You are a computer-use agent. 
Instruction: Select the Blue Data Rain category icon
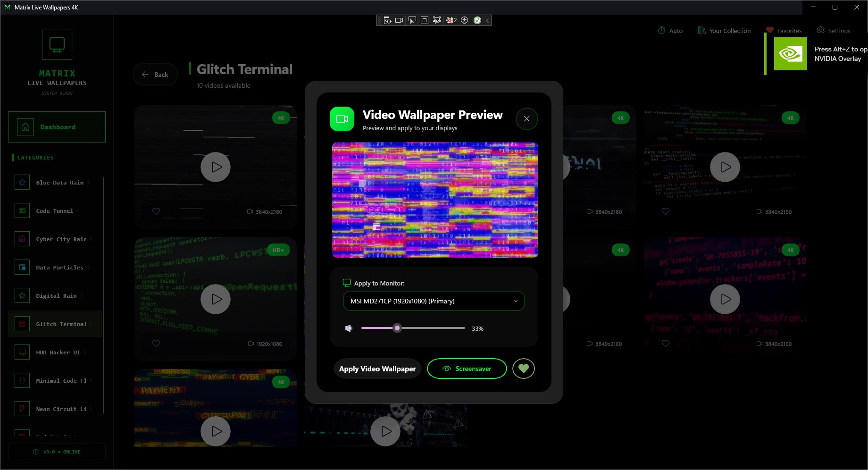click(x=22, y=183)
